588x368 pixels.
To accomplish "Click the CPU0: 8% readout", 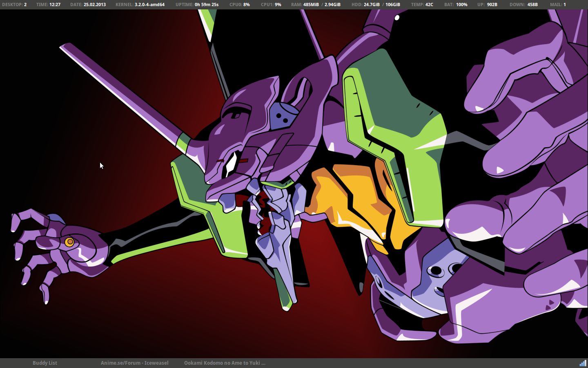I will point(240,4).
